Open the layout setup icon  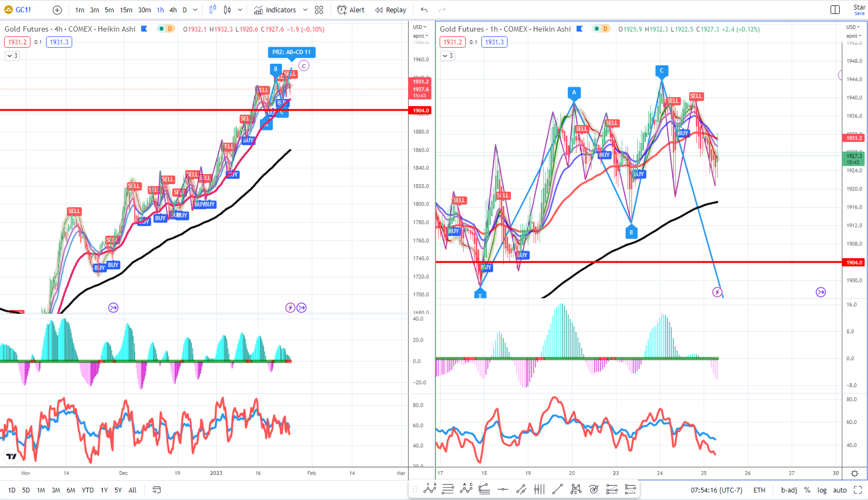click(x=835, y=10)
